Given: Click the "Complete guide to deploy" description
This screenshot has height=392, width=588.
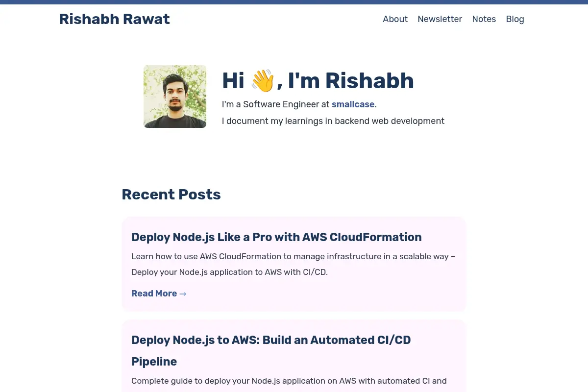Looking at the screenshot, I should 289,381.
